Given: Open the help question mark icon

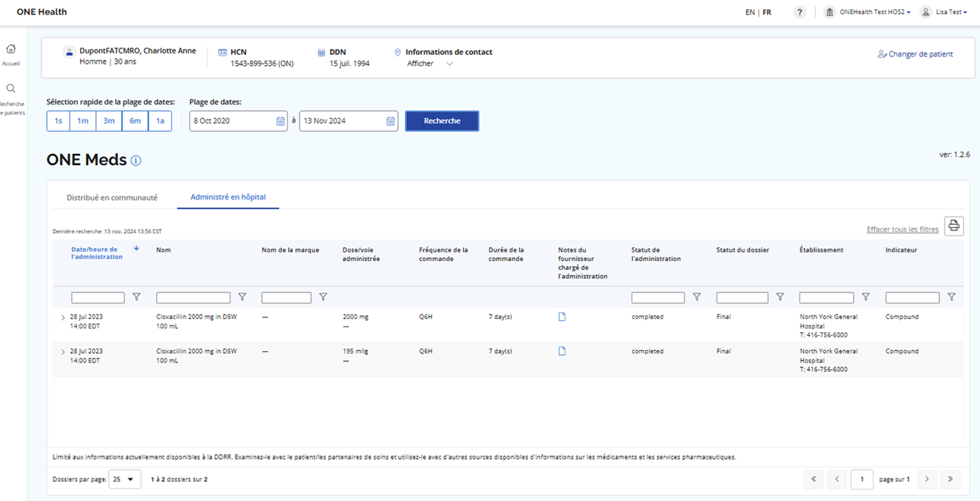Looking at the screenshot, I should pos(800,12).
